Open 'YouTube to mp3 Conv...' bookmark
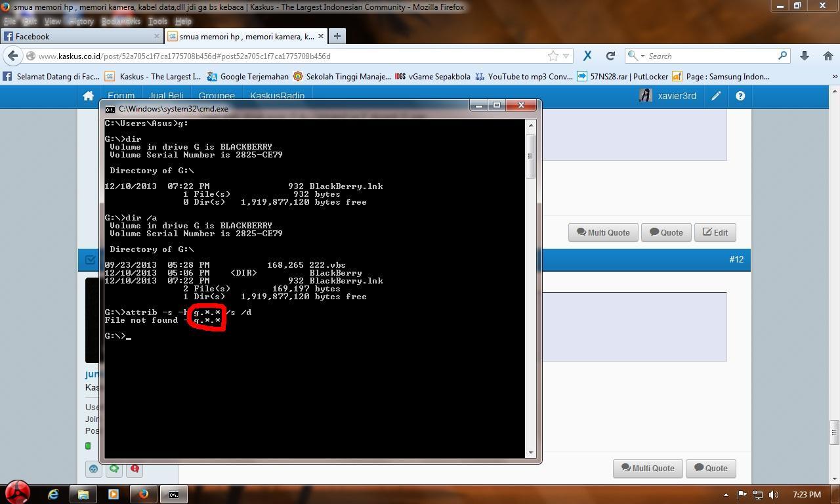This screenshot has width=840, height=504. point(524,76)
